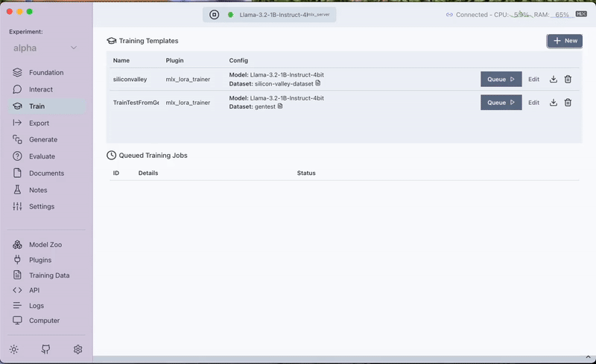Queue the siliconvalley training job
The height and width of the screenshot is (364, 596).
click(x=501, y=80)
